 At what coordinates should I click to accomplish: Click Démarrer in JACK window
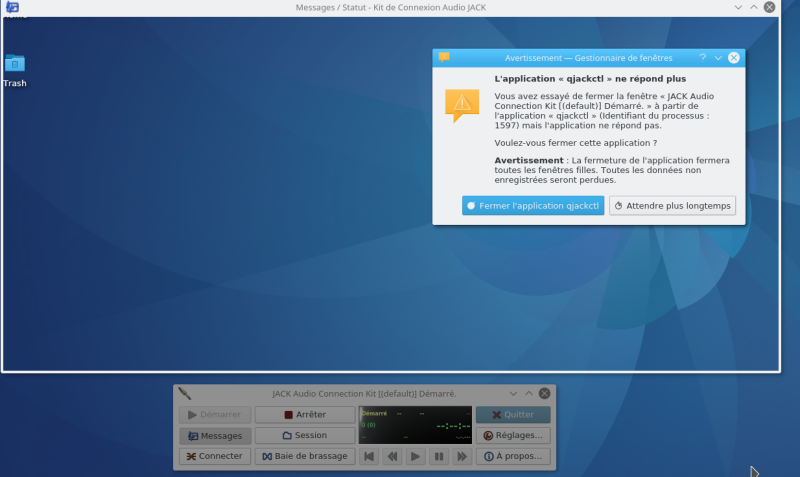click(x=215, y=415)
